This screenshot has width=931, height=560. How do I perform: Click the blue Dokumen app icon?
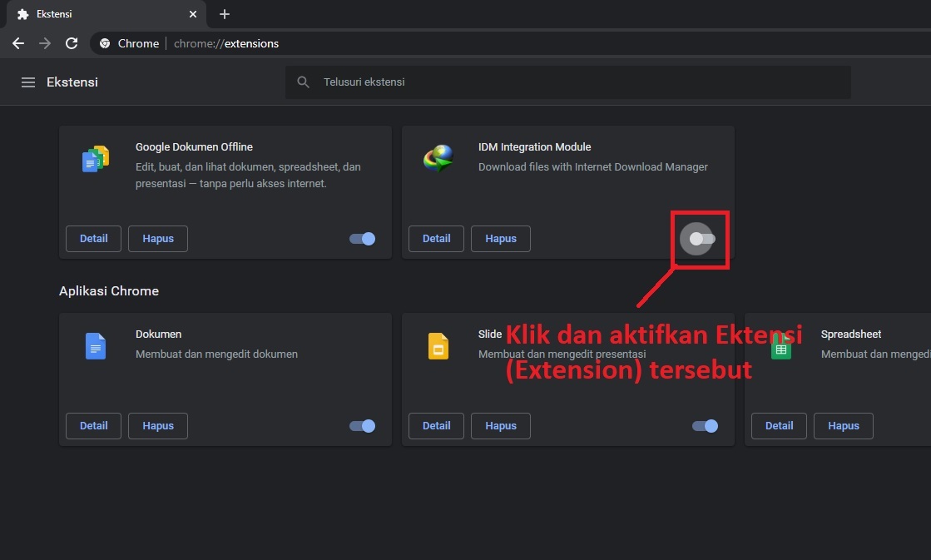click(x=96, y=345)
